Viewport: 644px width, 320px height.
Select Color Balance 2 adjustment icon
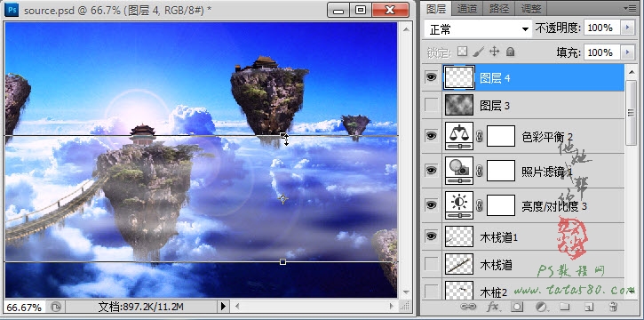(459, 136)
